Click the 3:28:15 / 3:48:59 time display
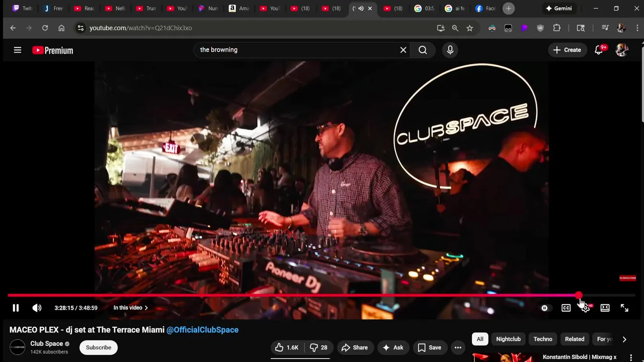 [x=76, y=308]
